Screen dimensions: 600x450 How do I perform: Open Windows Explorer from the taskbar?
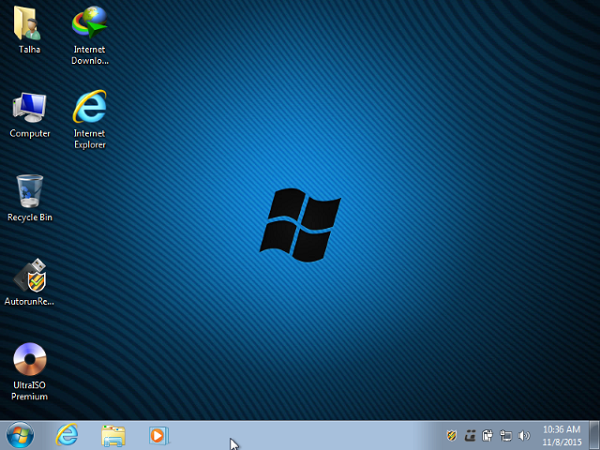(113, 435)
